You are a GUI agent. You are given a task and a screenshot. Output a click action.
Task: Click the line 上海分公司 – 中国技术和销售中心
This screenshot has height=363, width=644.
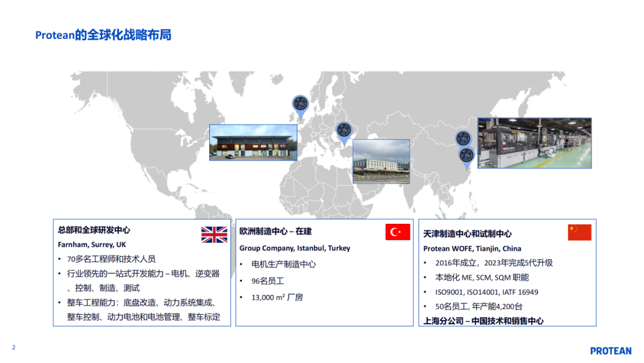[x=484, y=321]
